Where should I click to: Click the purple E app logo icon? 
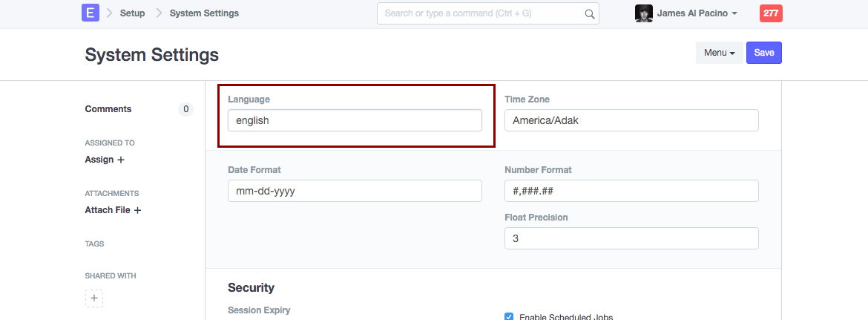[91, 13]
